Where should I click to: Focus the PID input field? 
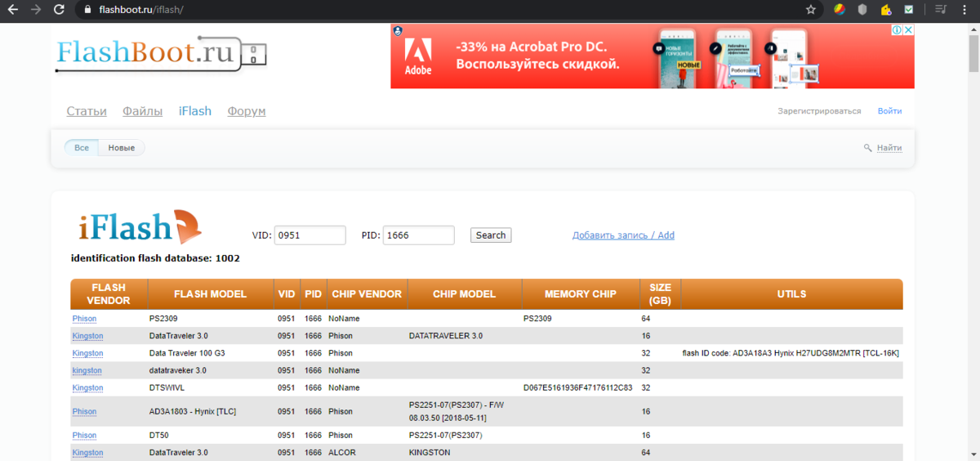coord(418,235)
